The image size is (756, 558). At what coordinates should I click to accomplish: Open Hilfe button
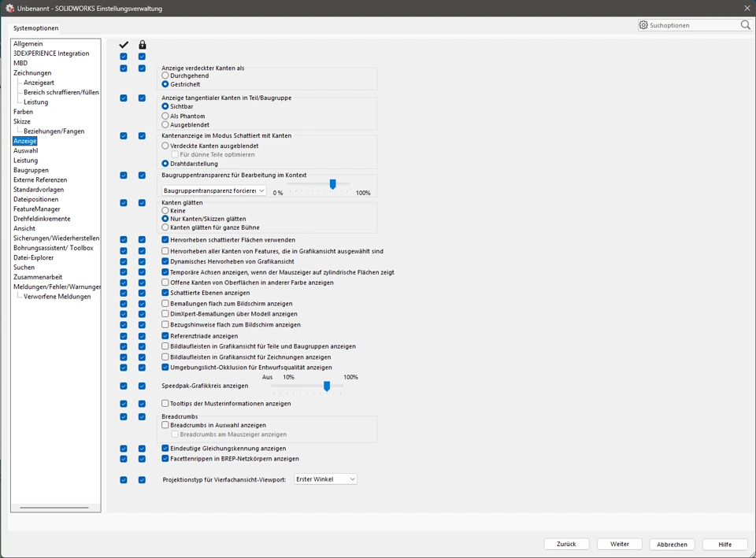tap(725, 544)
